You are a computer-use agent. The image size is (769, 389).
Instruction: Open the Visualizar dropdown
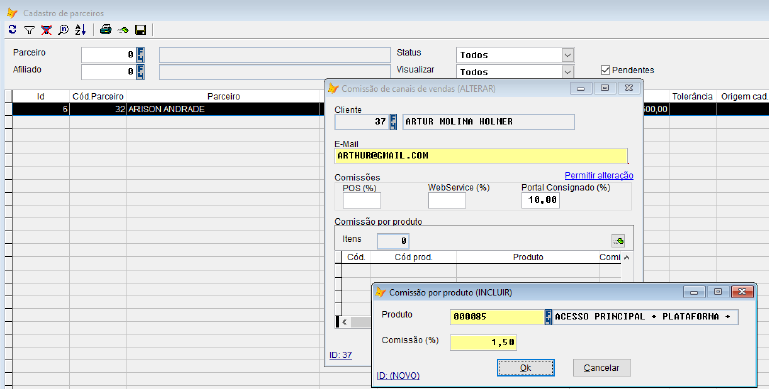[x=567, y=72]
